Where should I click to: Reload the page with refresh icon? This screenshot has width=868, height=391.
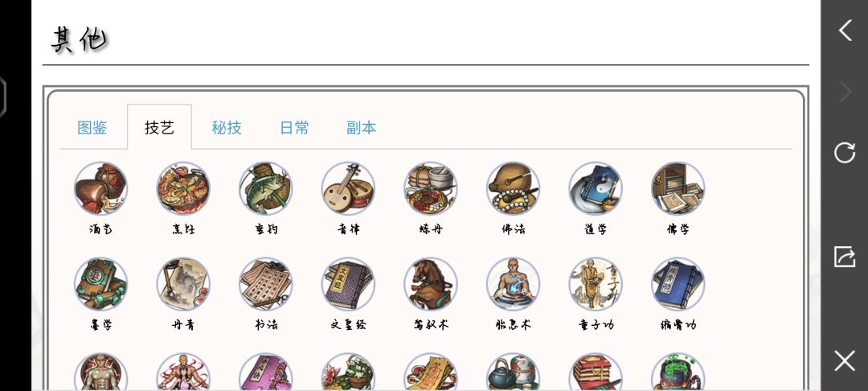pyautogui.click(x=845, y=152)
